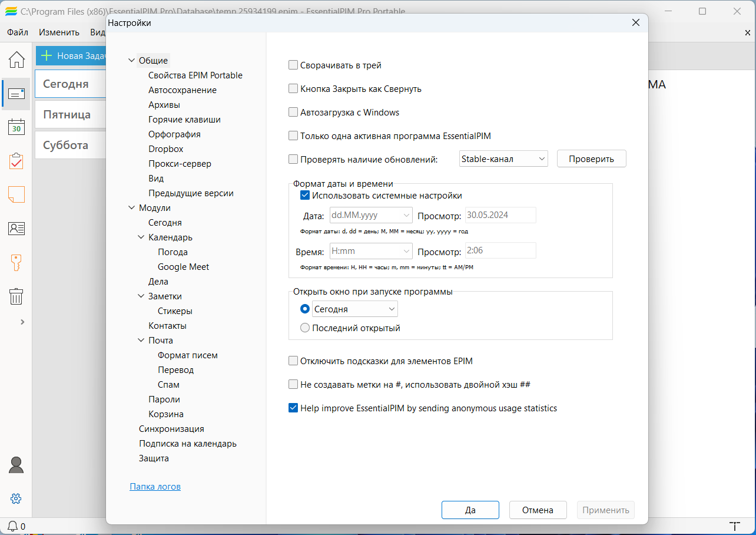Select Подписка на календарь tree item
Viewport: 756px width, 535px height.
188,443
